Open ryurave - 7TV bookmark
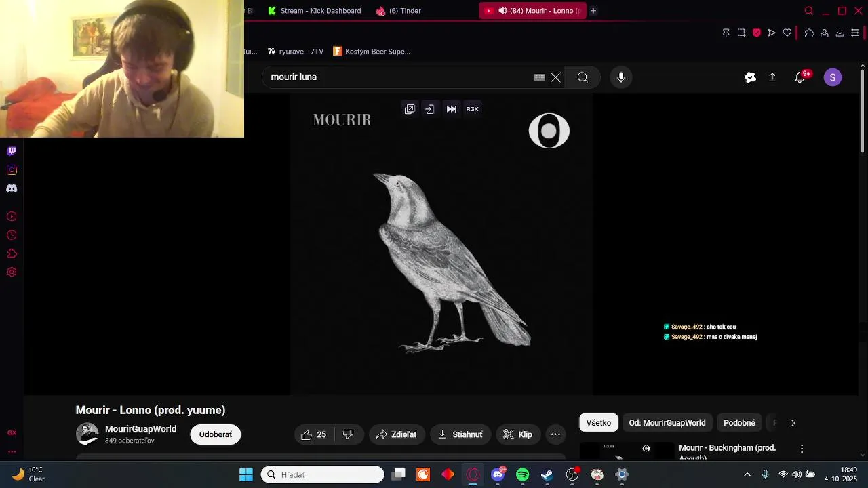 coord(296,52)
